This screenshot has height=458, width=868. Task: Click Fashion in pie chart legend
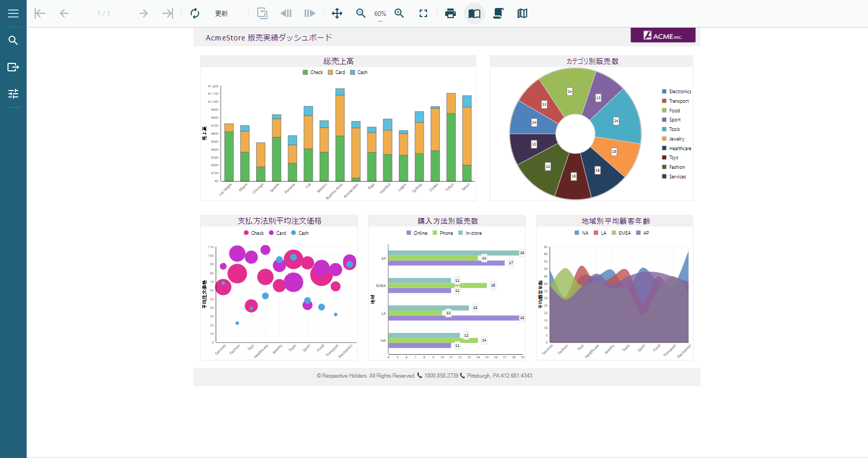pos(677,167)
